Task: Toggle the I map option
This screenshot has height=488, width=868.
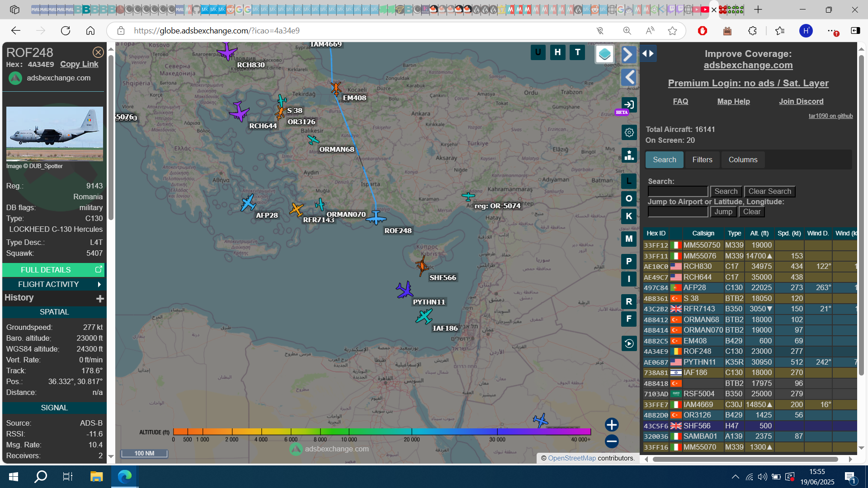Action: pyautogui.click(x=629, y=279)
